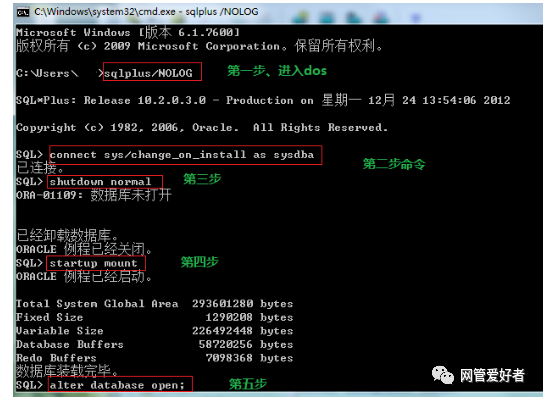Click the WeChat logo watermark icon
Screen dimensions: 543x401
442,375
